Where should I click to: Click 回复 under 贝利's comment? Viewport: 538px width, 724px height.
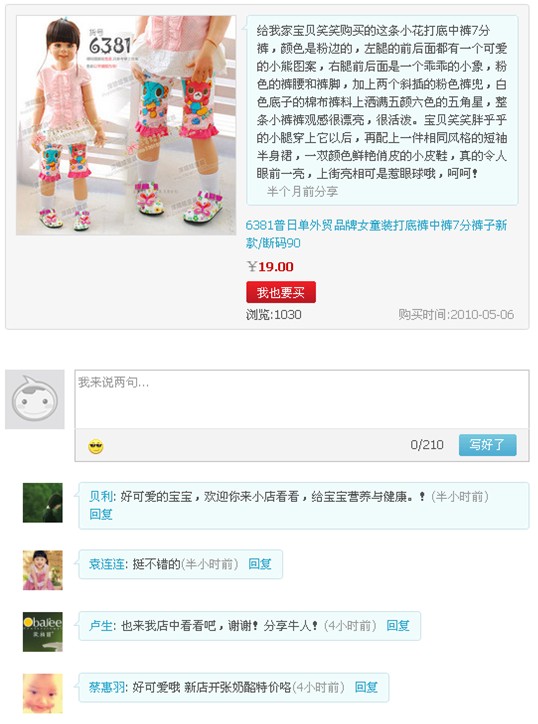coord(101,514)
